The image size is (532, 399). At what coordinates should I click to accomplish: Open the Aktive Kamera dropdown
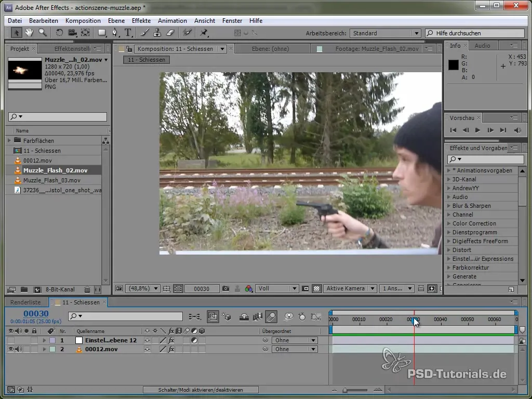(350, 289)
